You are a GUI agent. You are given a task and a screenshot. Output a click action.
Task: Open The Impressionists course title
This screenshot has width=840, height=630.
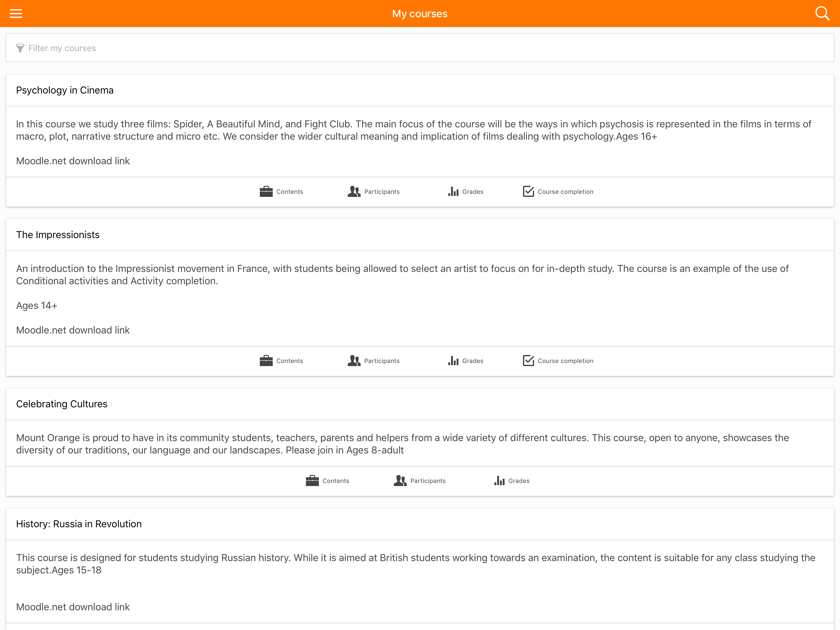coord(58,235)
